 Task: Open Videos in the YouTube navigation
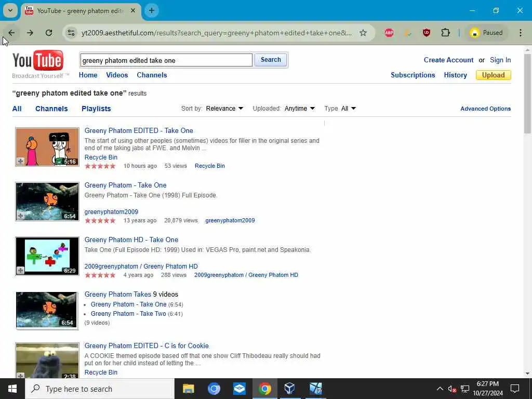pos(117,75)
